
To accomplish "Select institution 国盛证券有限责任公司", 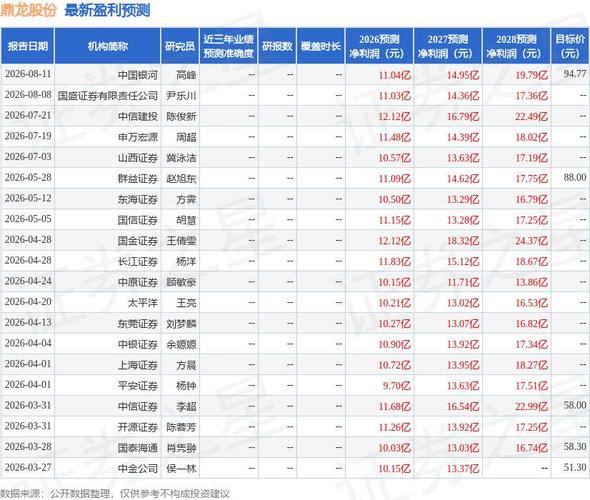I will click(108, 96).
